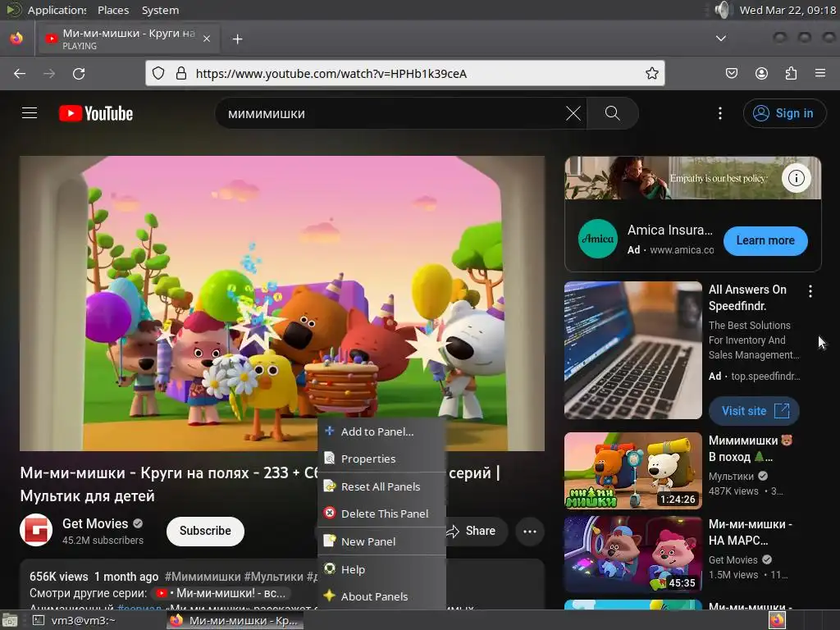Select the Ми-ми-мишки playing tab
The width and height of the screenshot is (840, 630).
(127, 39)
